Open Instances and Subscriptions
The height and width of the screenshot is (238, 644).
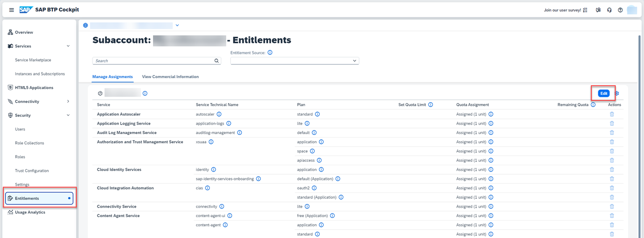[40, 74]
